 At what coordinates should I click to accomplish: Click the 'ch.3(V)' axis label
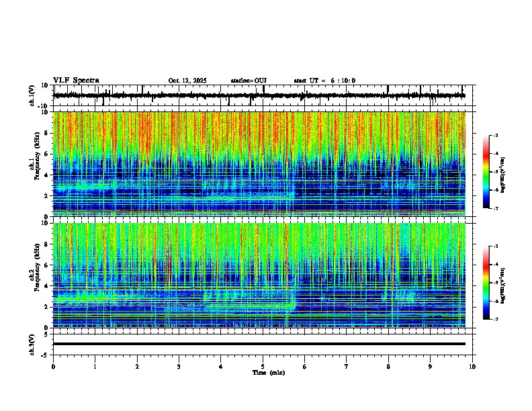(x=32, y=345)
